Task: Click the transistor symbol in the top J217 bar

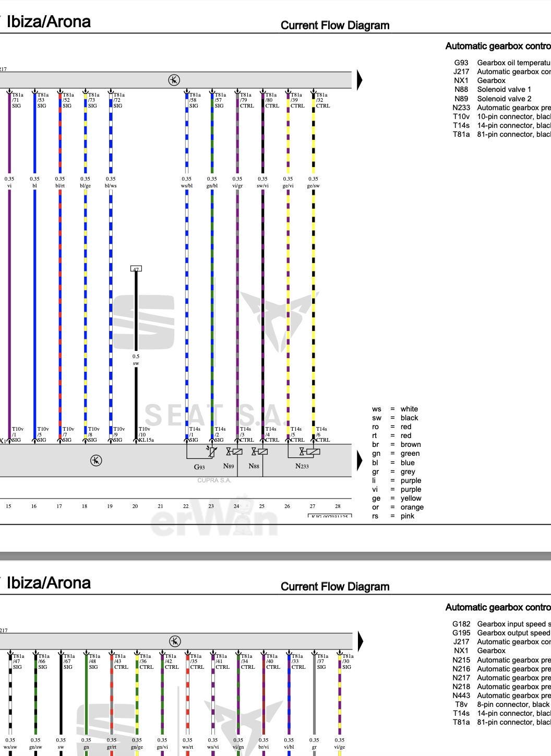Action: point(174,80)
